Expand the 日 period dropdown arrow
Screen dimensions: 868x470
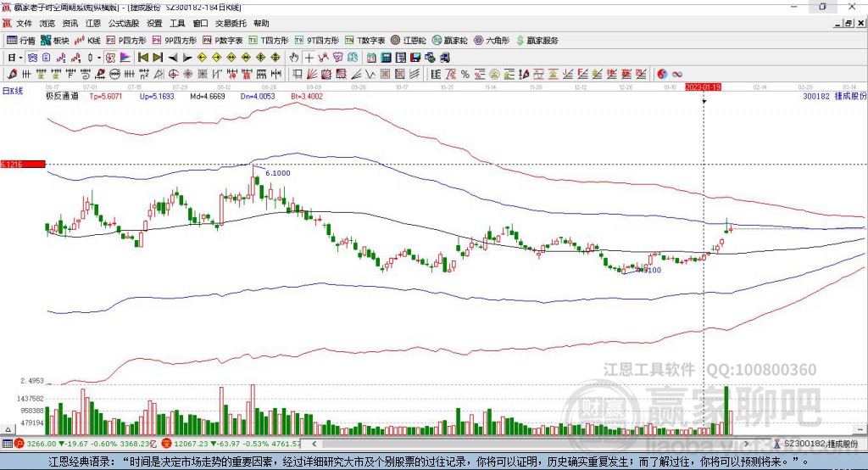[x=21, y=58]
